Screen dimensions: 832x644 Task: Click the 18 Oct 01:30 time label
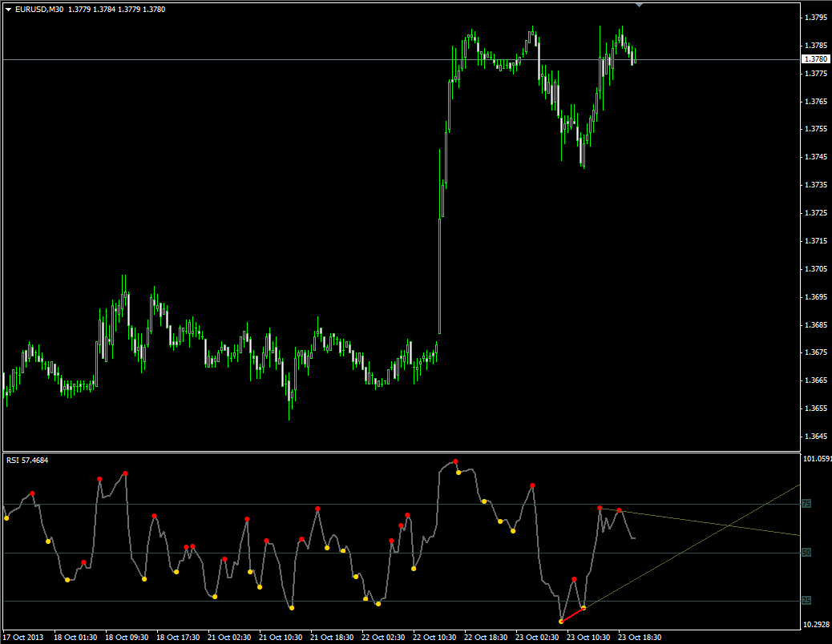click(75, 637)
